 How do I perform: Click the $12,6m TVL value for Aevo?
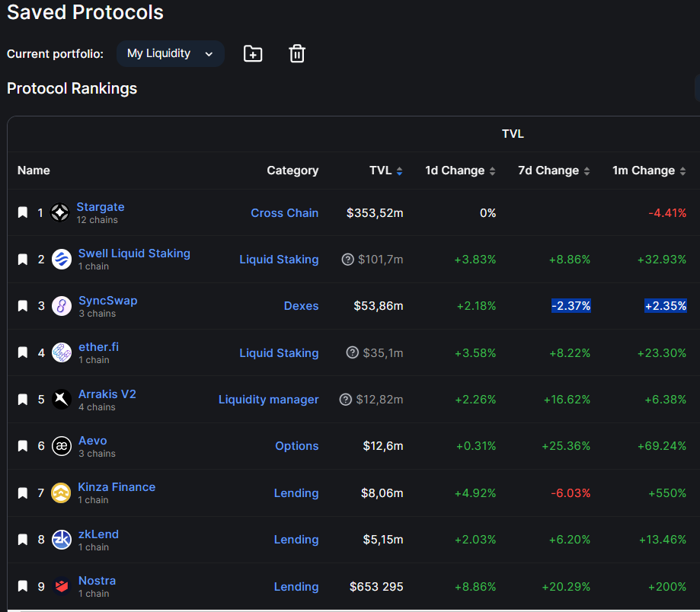pos(383,445)
